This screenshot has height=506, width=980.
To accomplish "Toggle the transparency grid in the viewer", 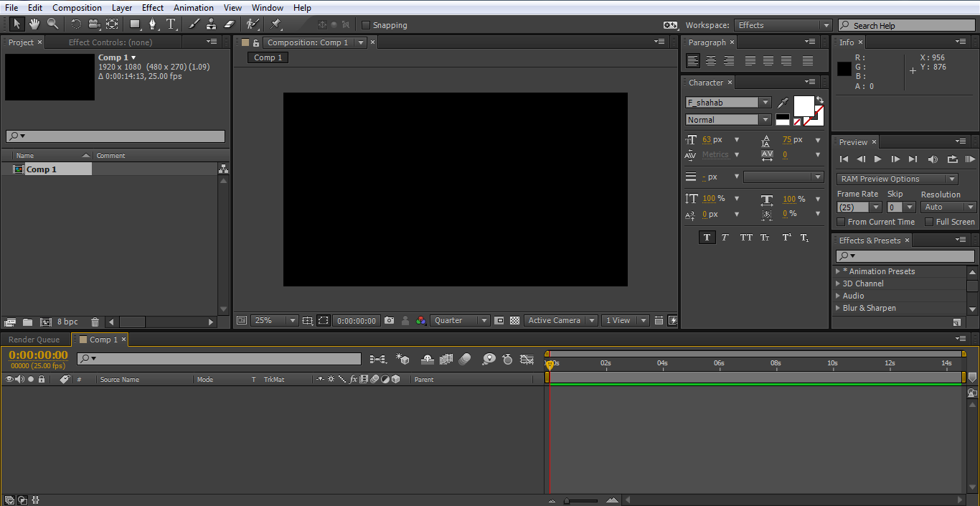I will pos(514,321).
